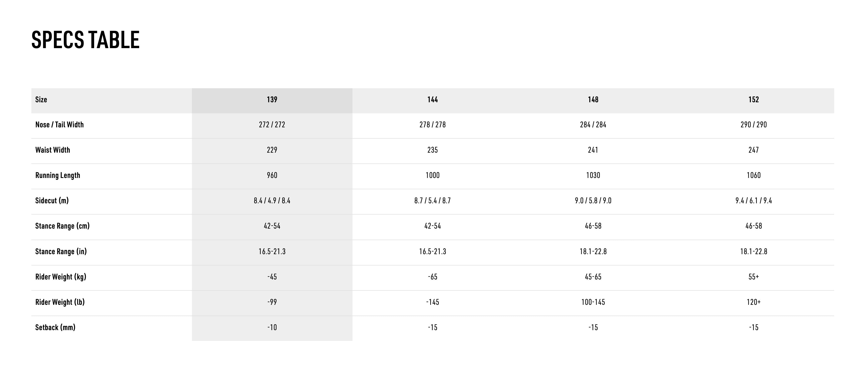868x378 pixels.
Task: Click the 247 waist width value
Action: coord(753,150)
